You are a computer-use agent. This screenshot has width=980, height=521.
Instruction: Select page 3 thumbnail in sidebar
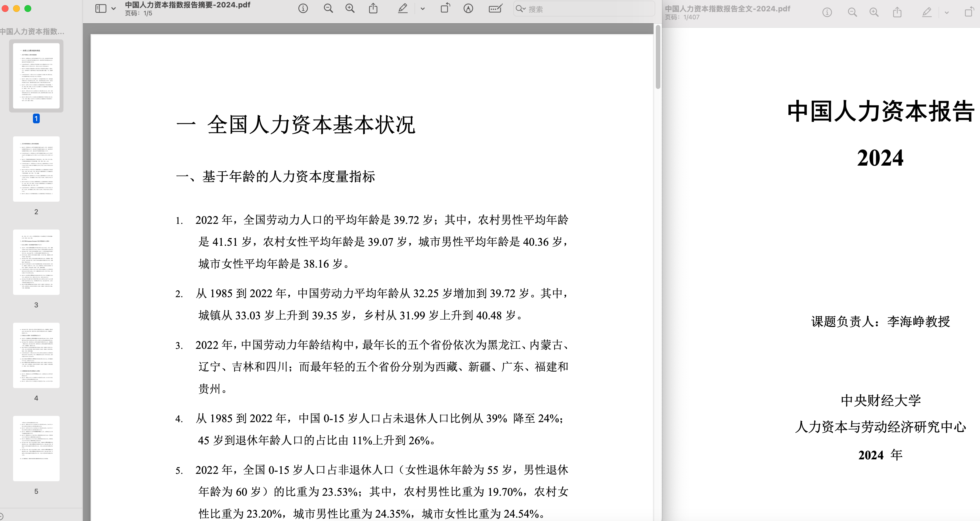36,262
